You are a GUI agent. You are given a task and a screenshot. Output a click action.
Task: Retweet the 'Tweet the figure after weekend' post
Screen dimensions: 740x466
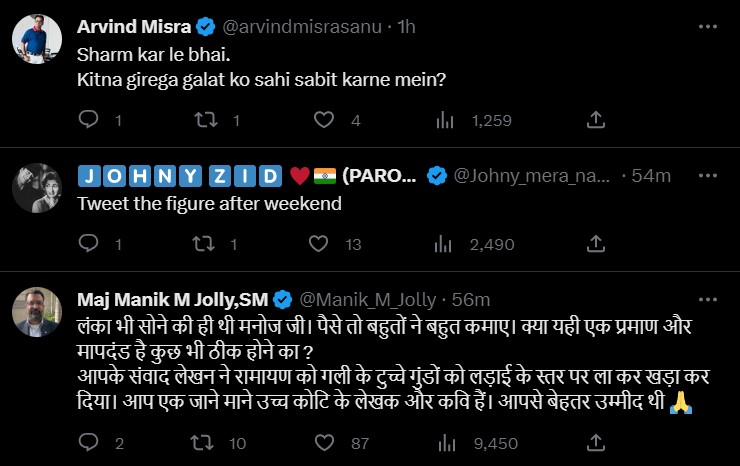(206, 244)
